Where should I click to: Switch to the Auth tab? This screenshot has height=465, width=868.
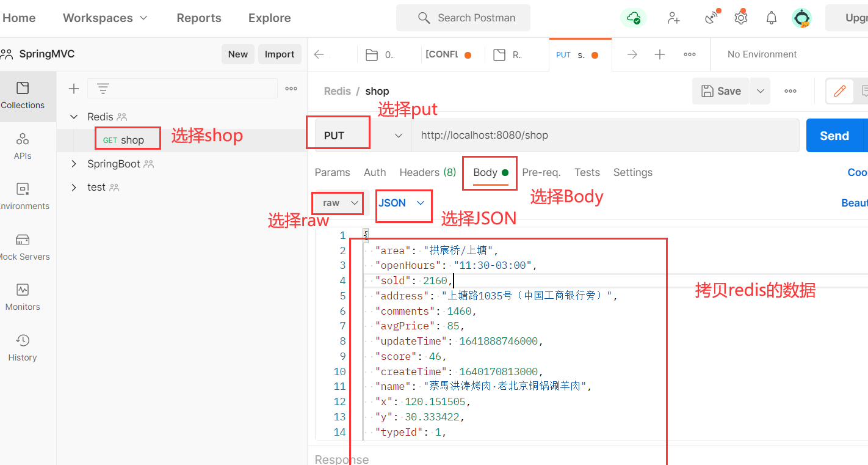(375, 172)
